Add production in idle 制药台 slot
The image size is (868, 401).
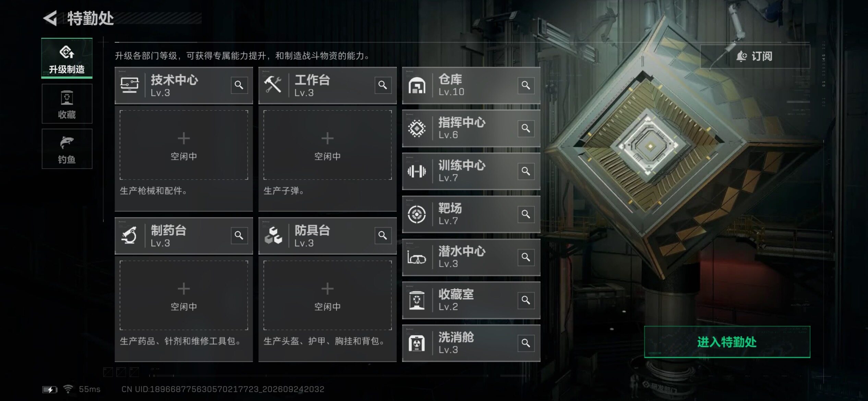pyautogui.click(x=184, y=295)
